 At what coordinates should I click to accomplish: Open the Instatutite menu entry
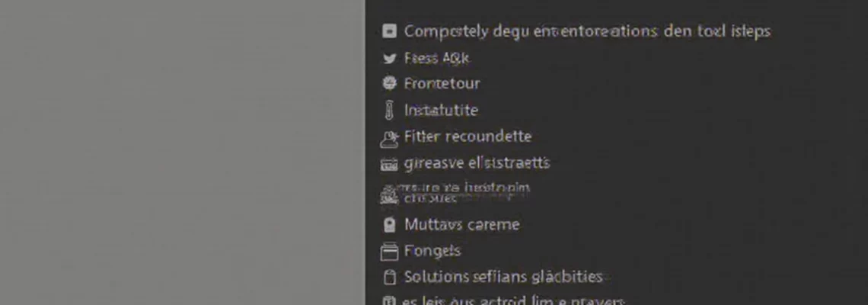click(x=441, y=110)
